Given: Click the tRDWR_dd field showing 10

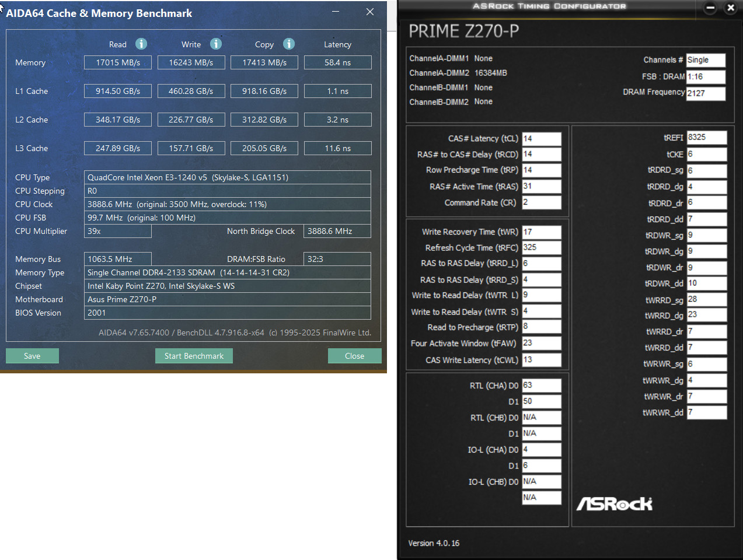Looking at the screenshot, I should (x=707, y=283).
